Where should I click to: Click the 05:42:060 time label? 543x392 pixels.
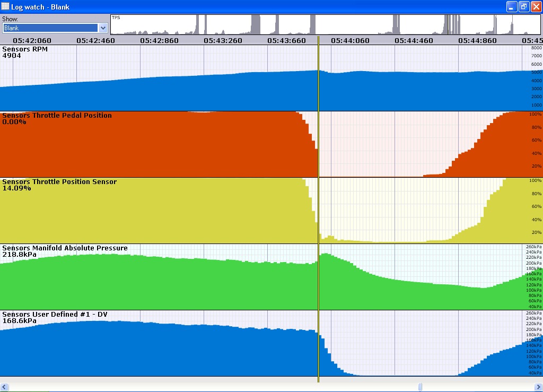coord(32,40)
